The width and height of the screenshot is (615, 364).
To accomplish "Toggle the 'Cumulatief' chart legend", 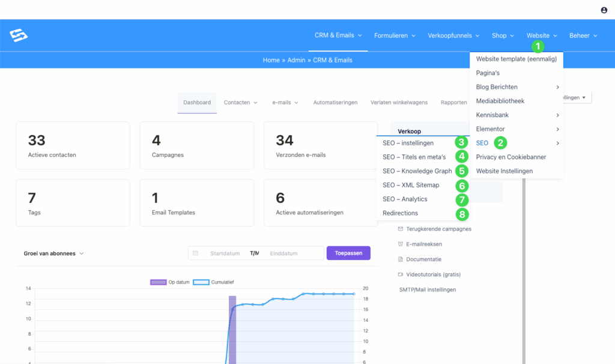I will click(x=215, y=282).
